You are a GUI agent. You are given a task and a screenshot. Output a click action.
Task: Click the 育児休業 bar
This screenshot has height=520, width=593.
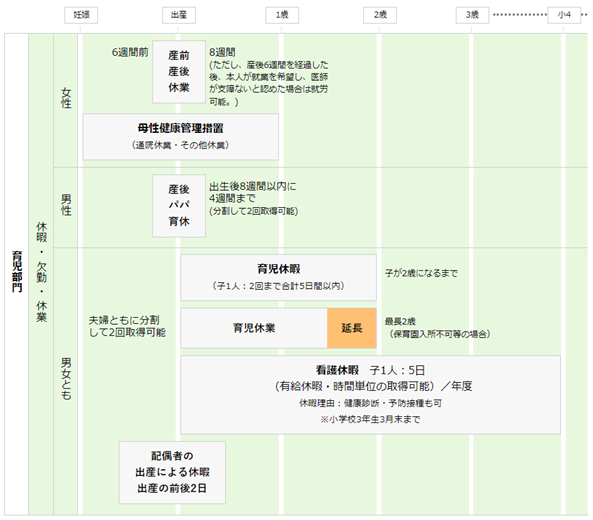(254, 328)
